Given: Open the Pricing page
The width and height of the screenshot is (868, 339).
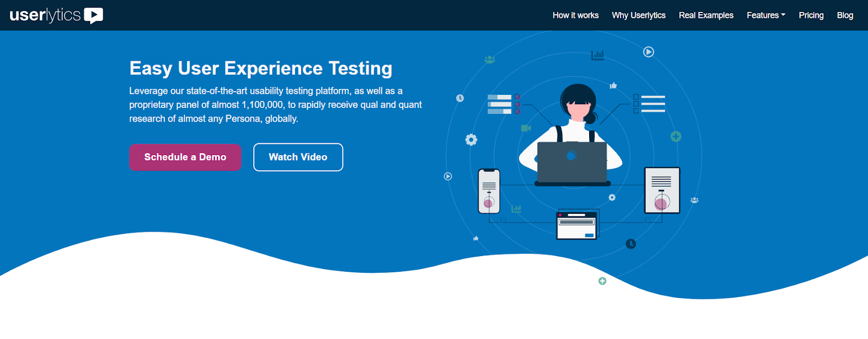Looking at the screenshot, I should 811,15.
